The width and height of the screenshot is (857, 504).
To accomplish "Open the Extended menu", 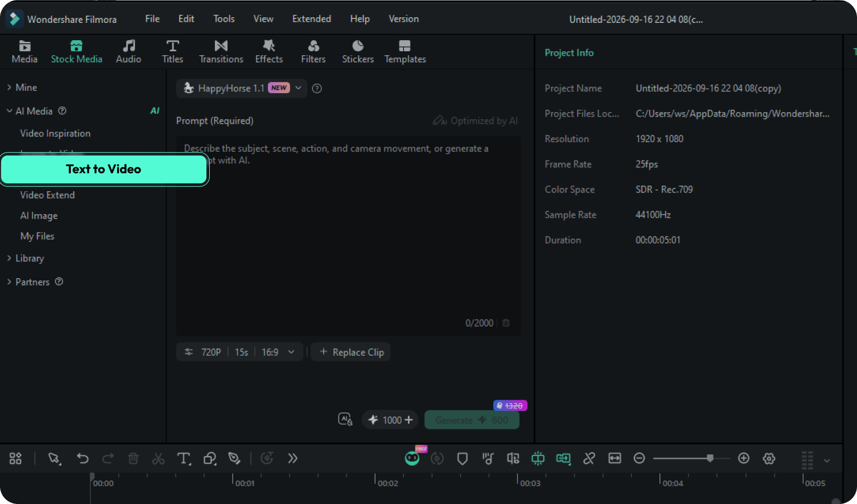I will click(x=311, y=19).
